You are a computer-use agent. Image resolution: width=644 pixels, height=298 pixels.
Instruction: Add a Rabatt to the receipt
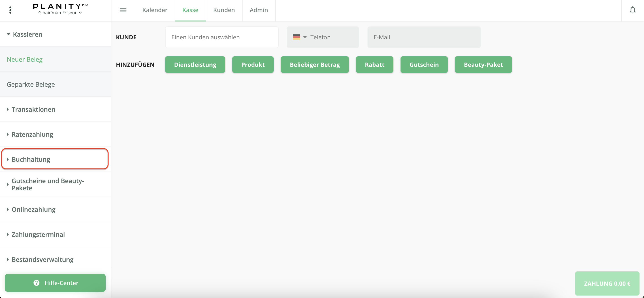point(374,65)
